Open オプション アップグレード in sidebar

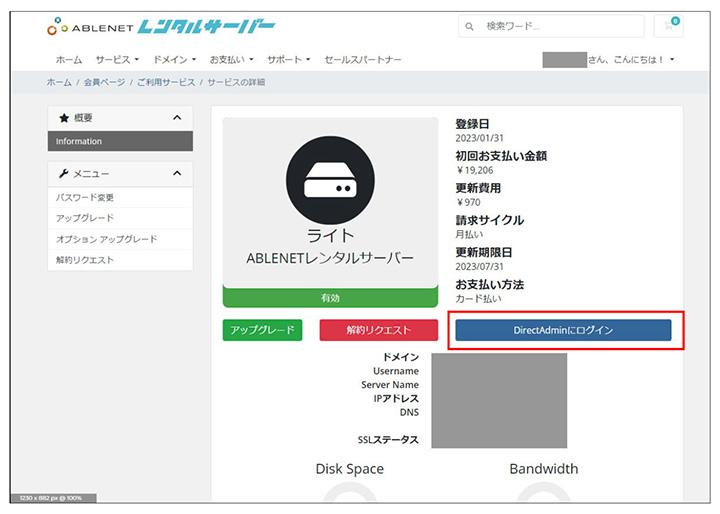click(120, 239)
